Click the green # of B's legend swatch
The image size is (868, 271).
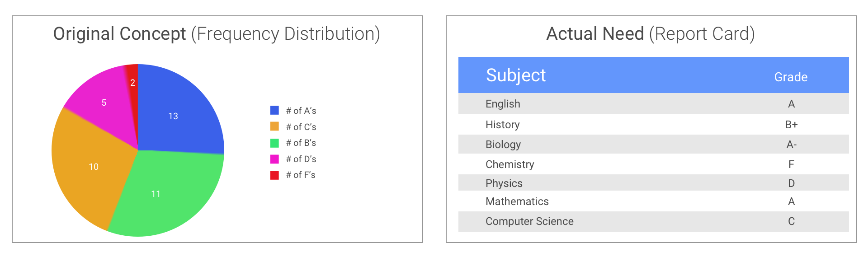click(x=274, y=143)
